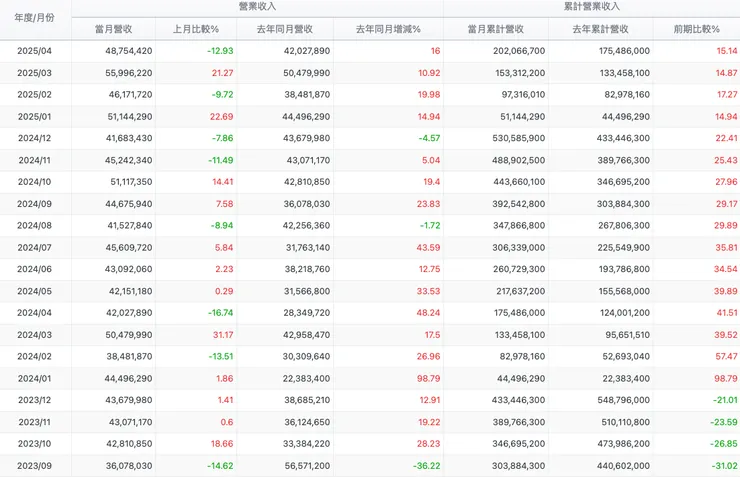The width and height of the screenshot is (740, 477).
Task: Click last-year revenue value 38,481,870 in the 2025/02 row
Action: click(x=307, y=94)
